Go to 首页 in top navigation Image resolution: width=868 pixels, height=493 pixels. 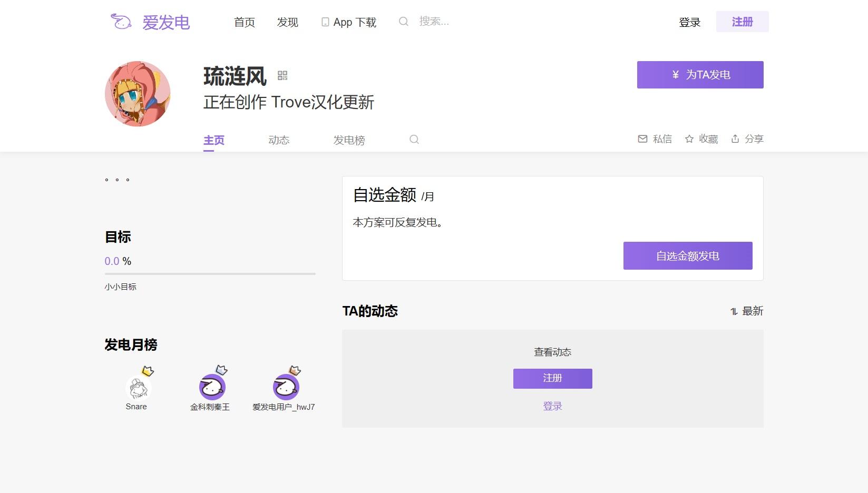[245, 22]
